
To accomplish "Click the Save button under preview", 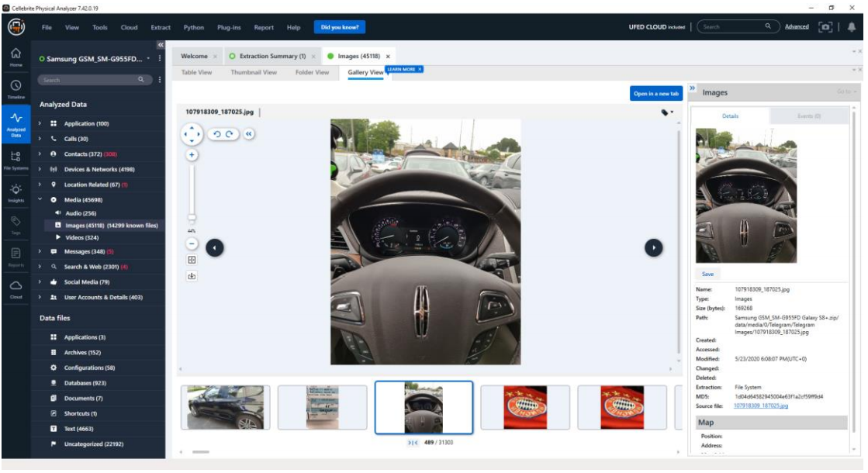I will 707,274.
